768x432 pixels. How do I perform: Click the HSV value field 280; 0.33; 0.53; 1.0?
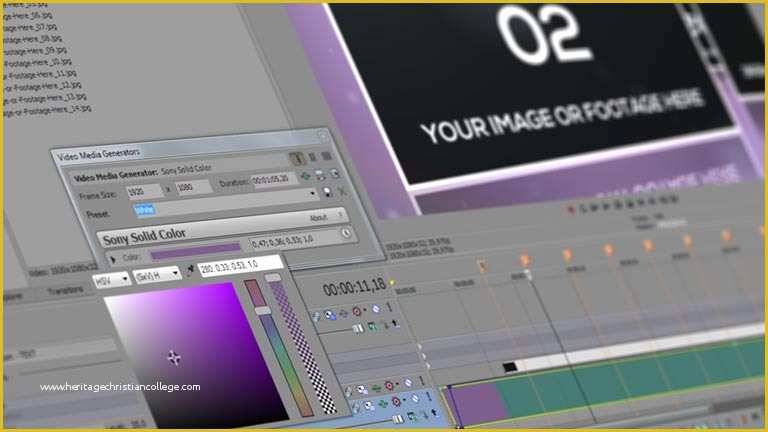[240, 265]
